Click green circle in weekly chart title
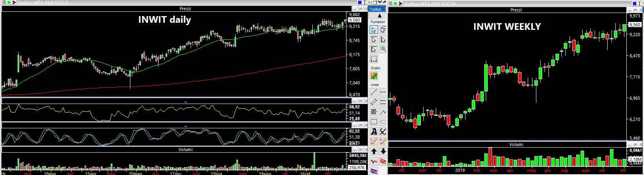 (395, 4)
